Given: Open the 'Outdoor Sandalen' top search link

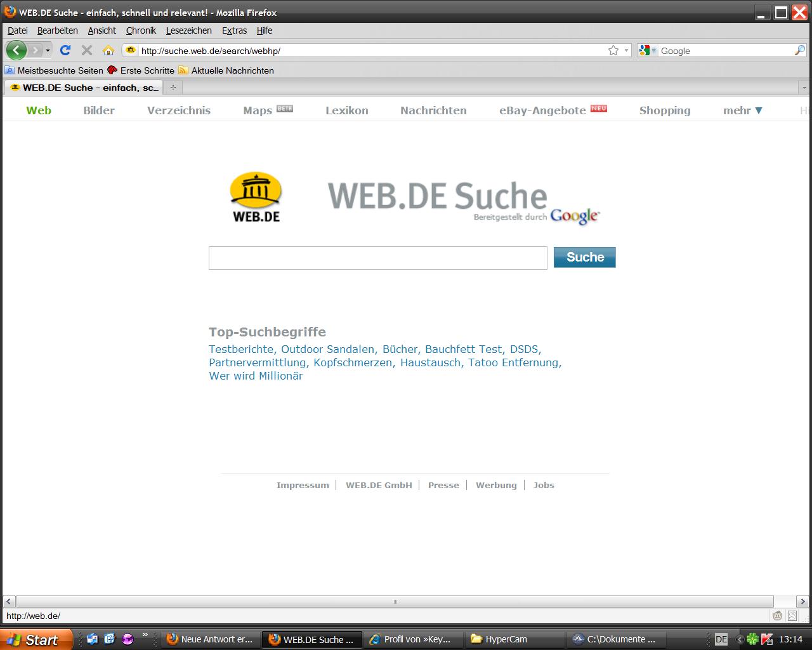Looking at the screenshot, I should coord(328,349).
